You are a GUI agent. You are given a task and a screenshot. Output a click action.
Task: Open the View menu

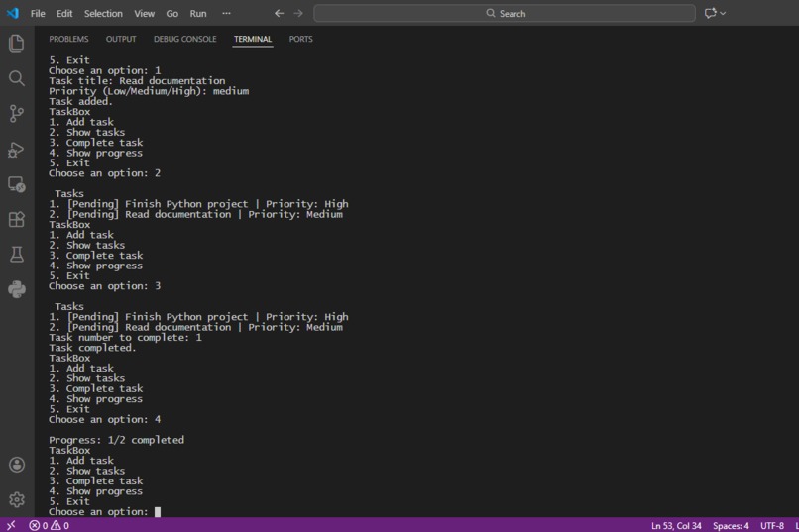tap(144, 14)
